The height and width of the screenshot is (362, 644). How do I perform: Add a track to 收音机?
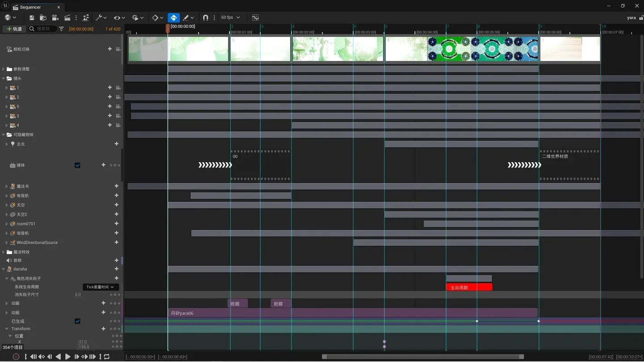pyautogui.click(x=116, y=233)
